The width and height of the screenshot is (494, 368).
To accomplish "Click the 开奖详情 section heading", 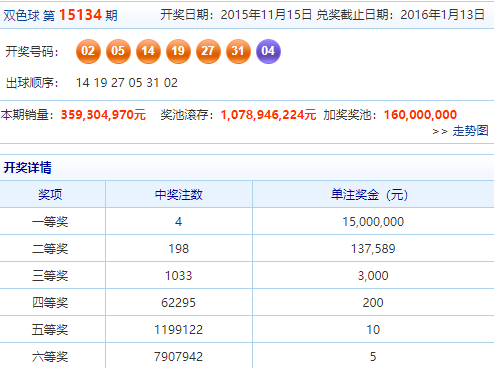I will tap(28, 167).
